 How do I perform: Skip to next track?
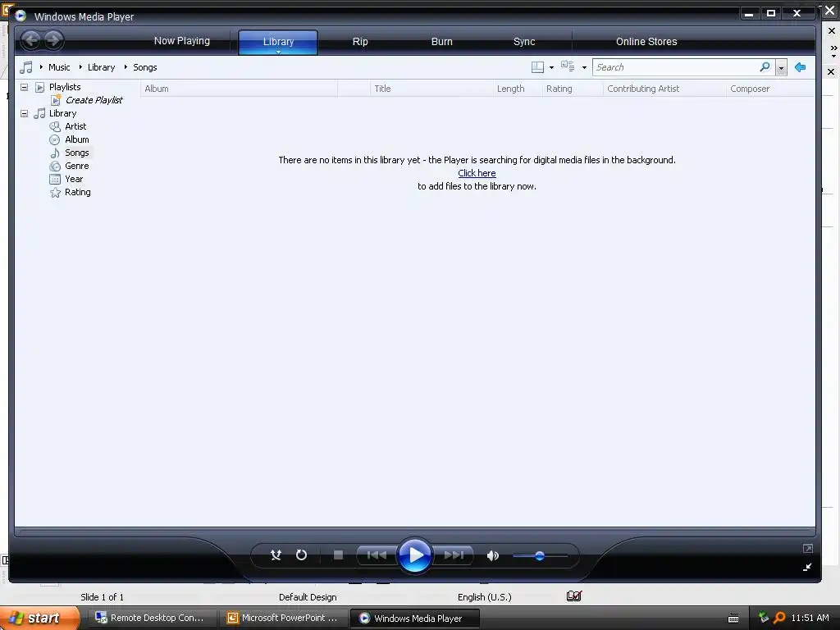pos(453,555)
